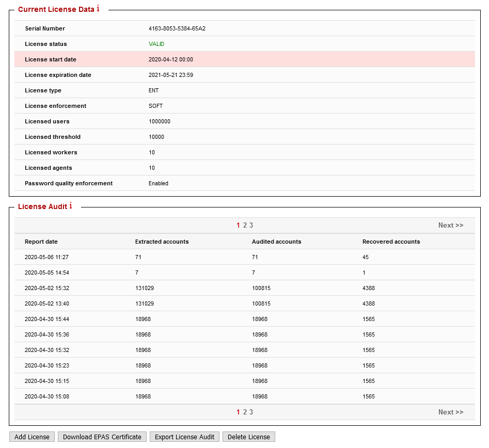Click the info icon beside License Audit
Image resolution: width=489 pixels, height=448 pixels.
click(70, 206)
